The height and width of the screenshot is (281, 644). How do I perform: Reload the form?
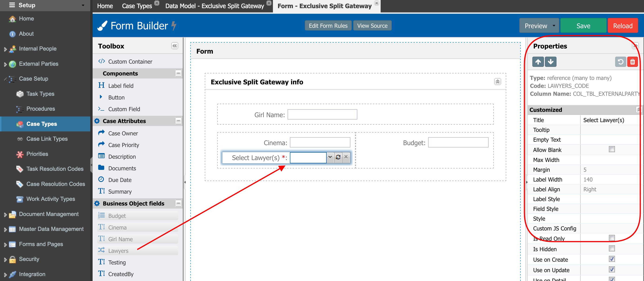pyautogui.click(x=623, y=26)
